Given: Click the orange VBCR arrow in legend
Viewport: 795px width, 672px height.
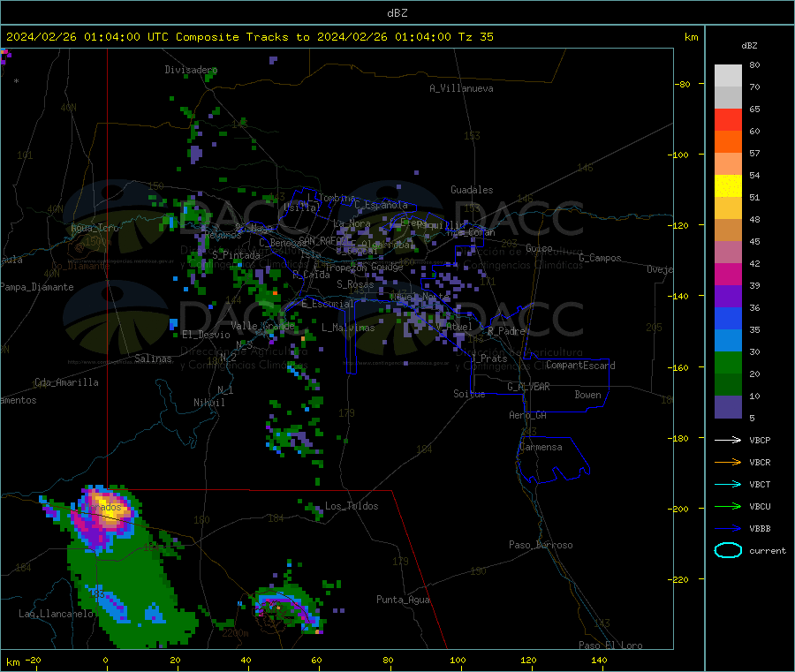Looking at the screenshot, I should pos(728,462).
